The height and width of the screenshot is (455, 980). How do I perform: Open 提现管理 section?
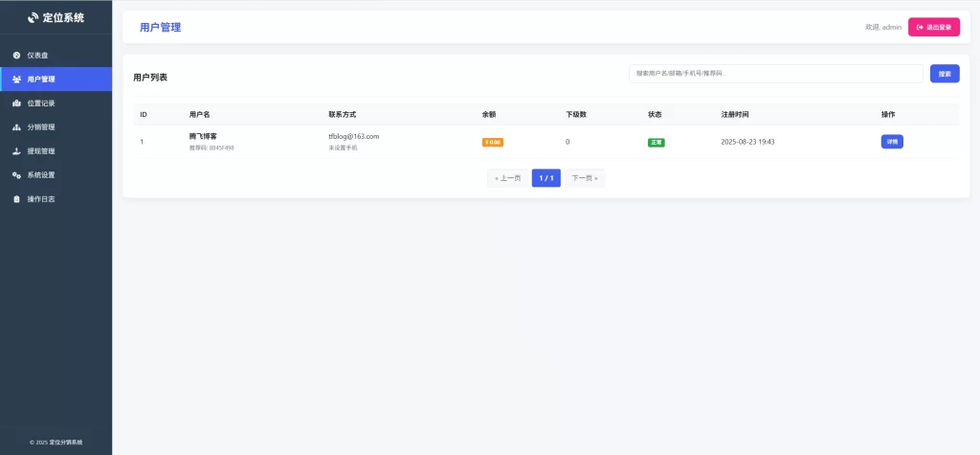pos(56,150)
